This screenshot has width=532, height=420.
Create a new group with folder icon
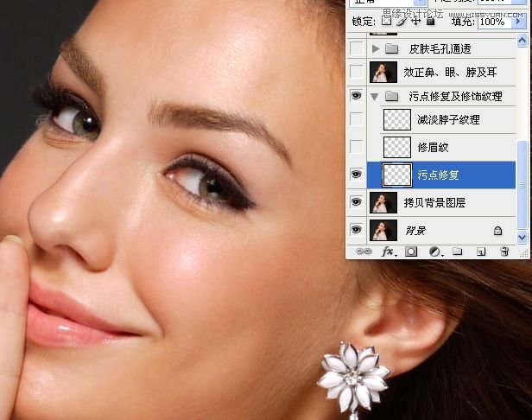[458, 251]
